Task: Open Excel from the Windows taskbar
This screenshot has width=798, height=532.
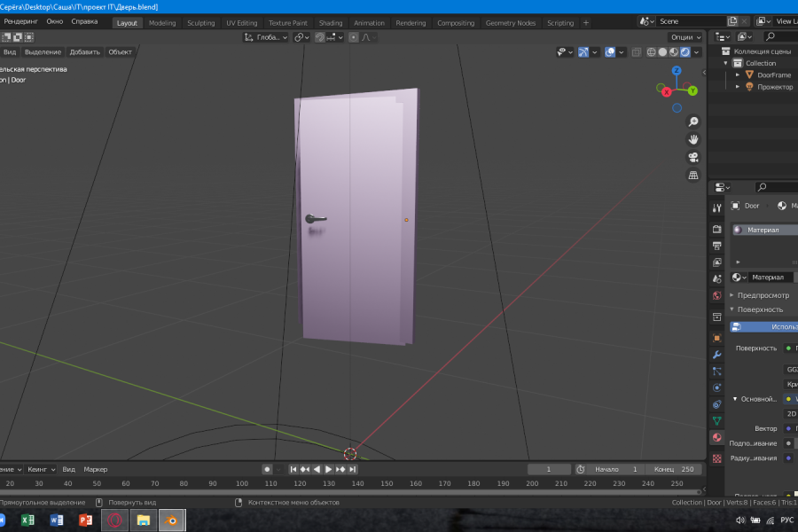Action: click(27, 520)
